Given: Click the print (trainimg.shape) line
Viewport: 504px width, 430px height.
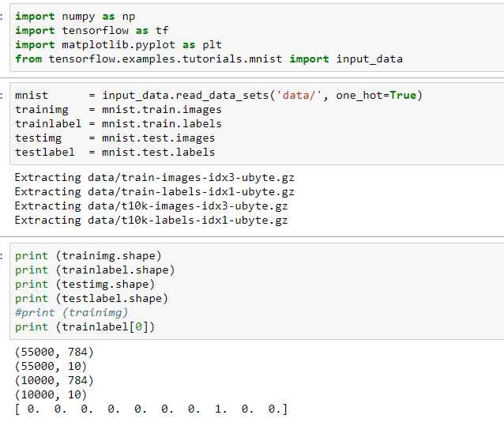Looking at the screenshot, I should point(88,256).
